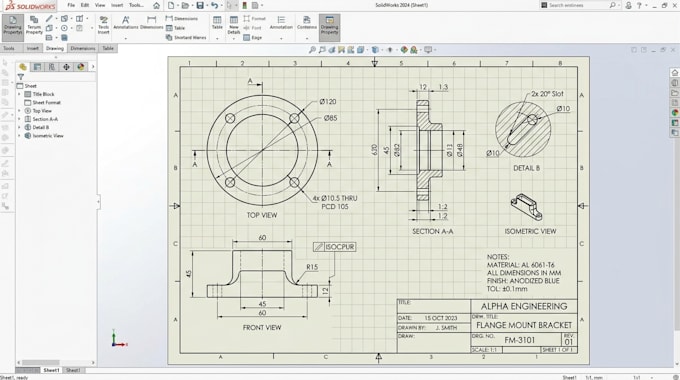The height and width of the screenshot is (380, 680).
Task: Click the Edit Appearance color ball icon
Action: coord(404,50)
